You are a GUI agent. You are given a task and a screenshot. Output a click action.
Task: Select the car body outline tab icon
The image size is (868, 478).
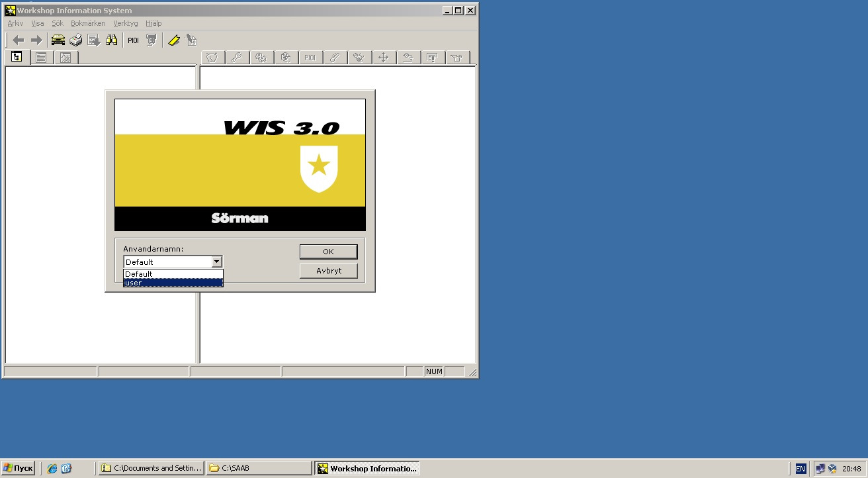coord(212,58)
